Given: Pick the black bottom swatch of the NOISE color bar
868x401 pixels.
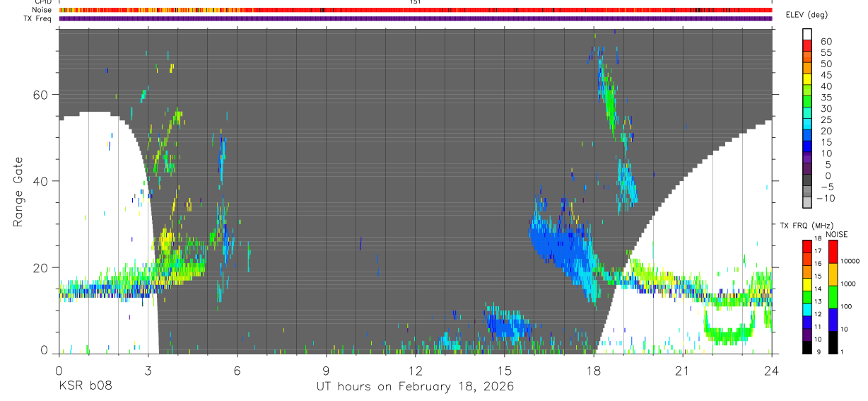Looking at the screenshot, I should (832, 342).
